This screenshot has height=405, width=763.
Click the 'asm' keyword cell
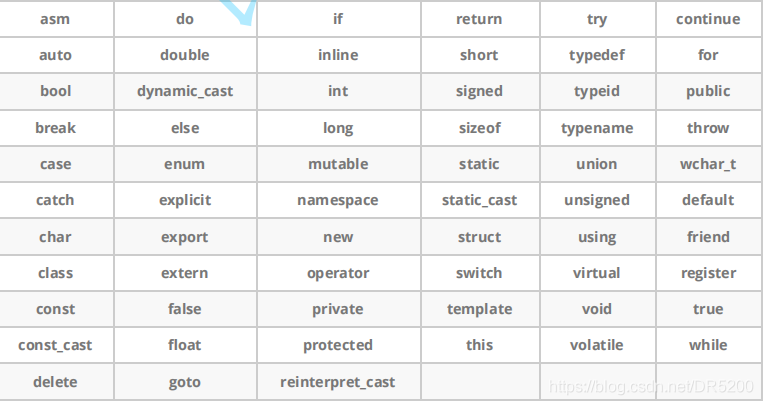pos(55,19)
